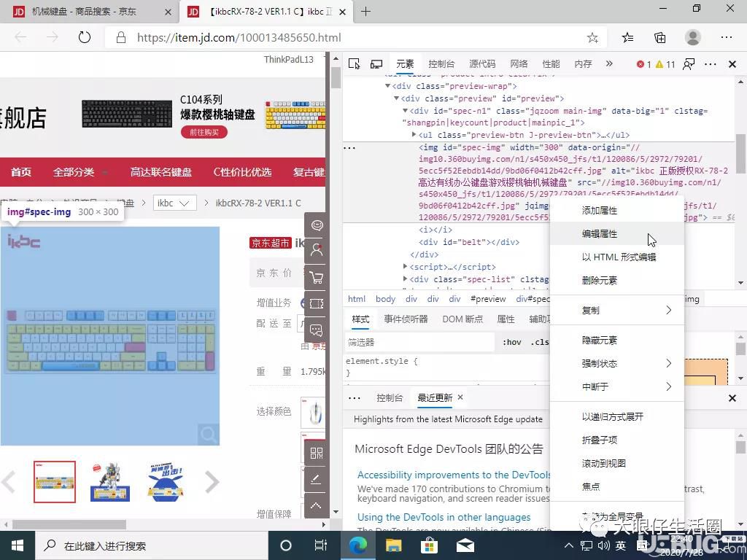Select 事件侦听器 tab in styles pane
Viewport: 747px width, 560px height.
click(x=406, y=319)
